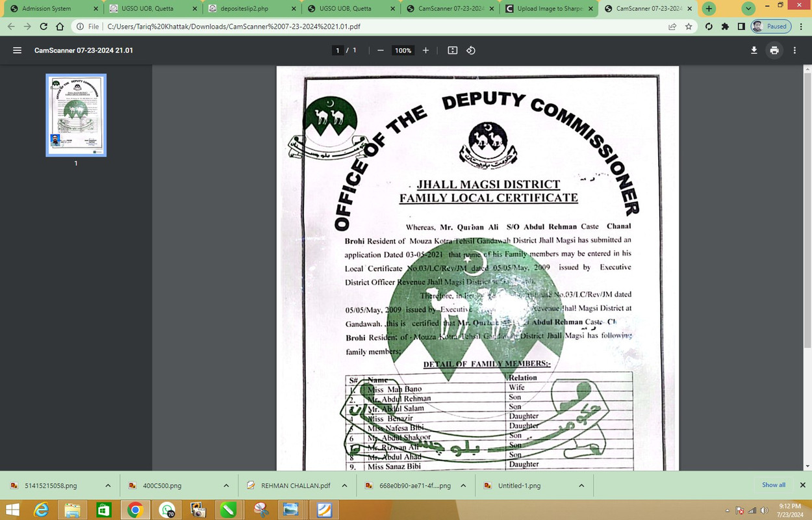The image size is (812, 520).
Task: Click Show all downloads
Action: point(774,485)
